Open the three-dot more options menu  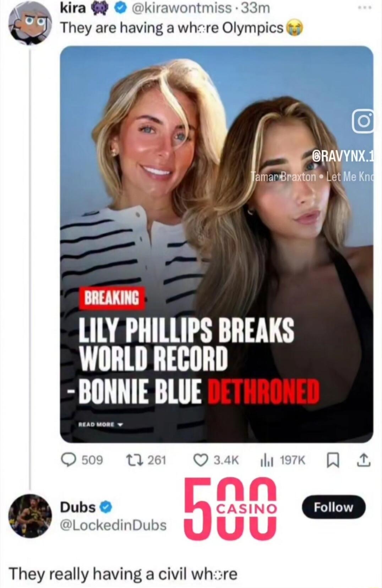click(x=365, y=7)
